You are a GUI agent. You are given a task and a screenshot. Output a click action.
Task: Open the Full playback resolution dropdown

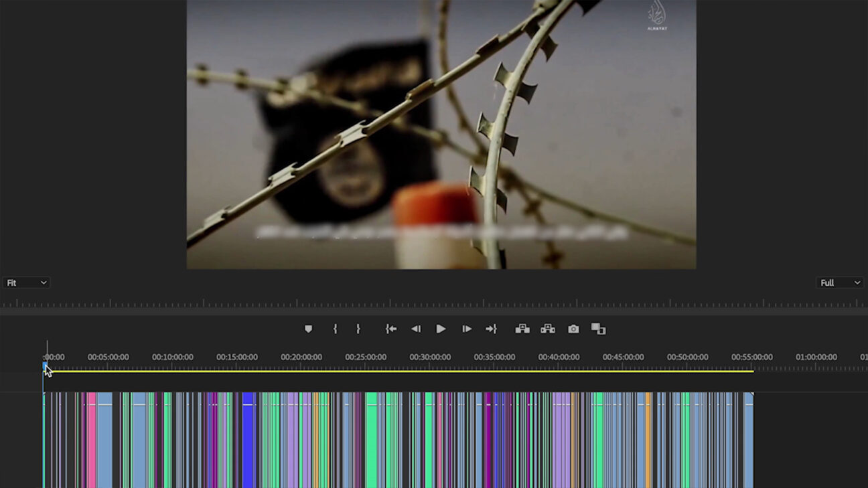(839, 282)
